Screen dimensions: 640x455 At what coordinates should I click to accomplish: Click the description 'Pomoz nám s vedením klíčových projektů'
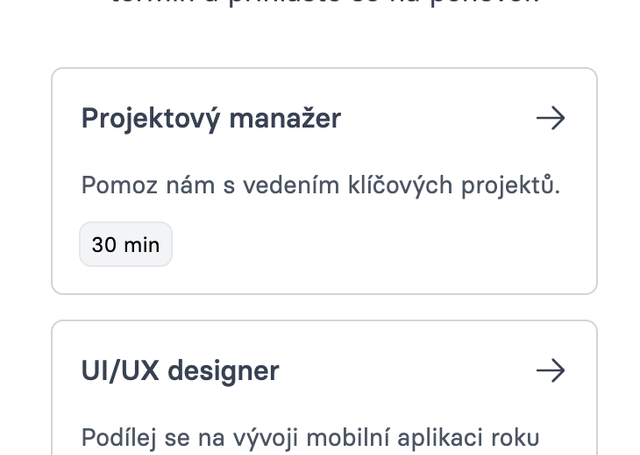click(320, 185)
